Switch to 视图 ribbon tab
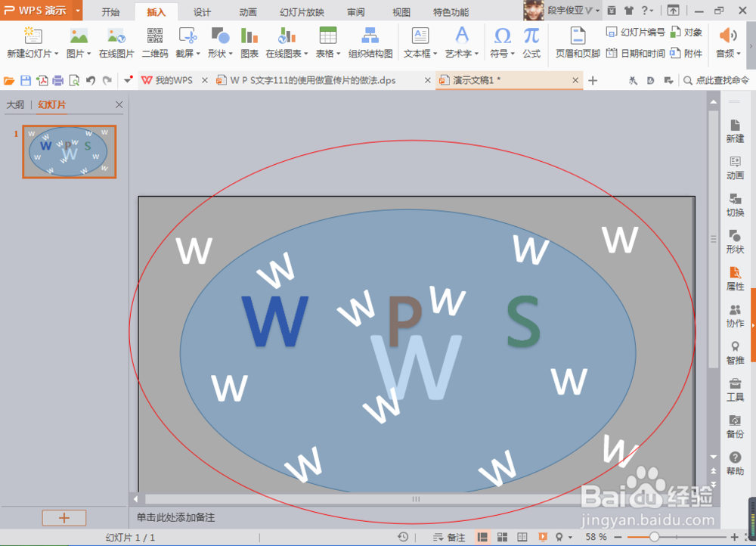Viewport: 756px width, 546px height. (x=401, y=12)
